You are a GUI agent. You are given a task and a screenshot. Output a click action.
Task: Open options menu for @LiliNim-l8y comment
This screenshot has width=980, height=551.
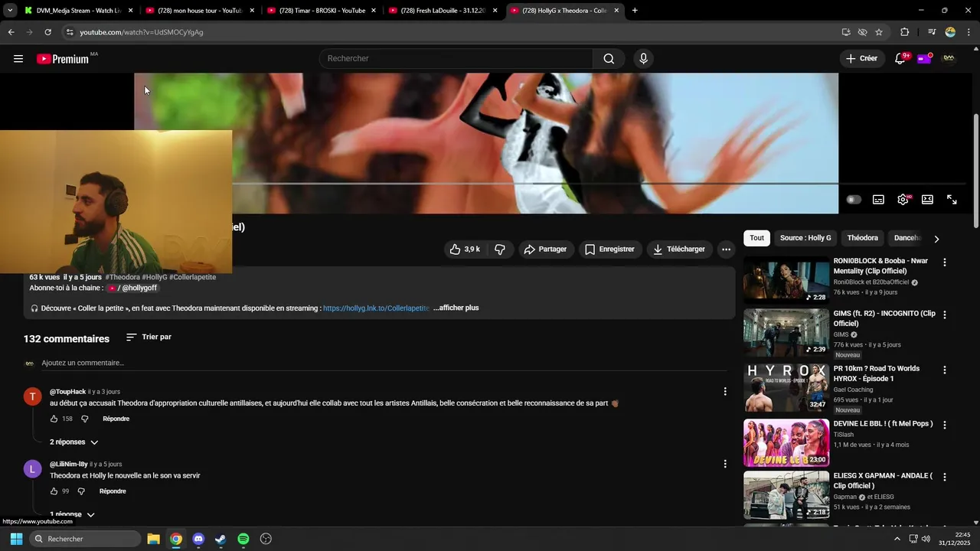click(x=725, y=464)
